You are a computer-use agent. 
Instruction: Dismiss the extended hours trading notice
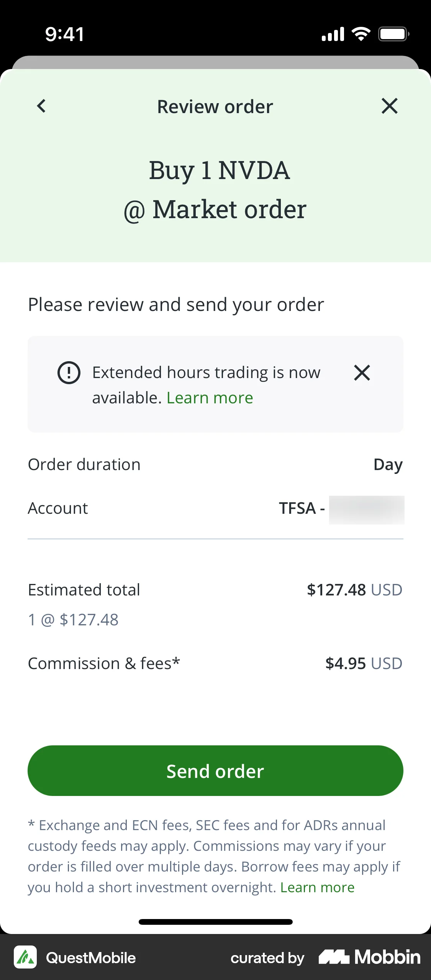click(362, 373)
